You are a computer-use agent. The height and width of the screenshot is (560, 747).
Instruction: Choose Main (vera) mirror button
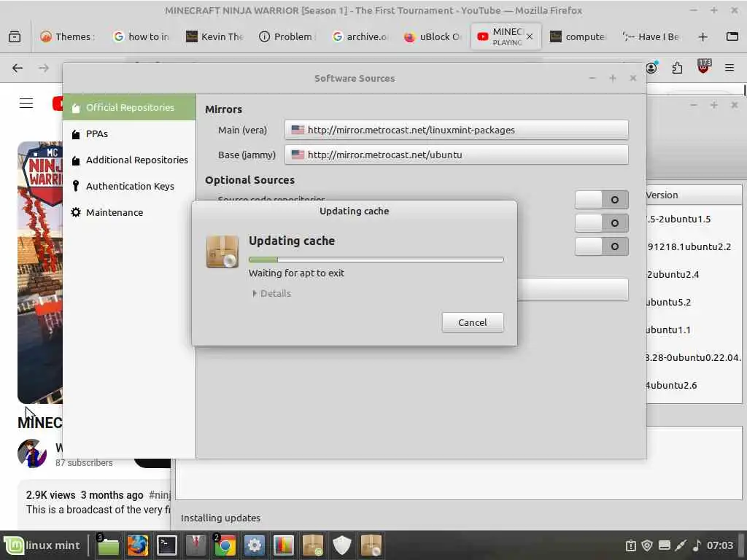point(457,130)
